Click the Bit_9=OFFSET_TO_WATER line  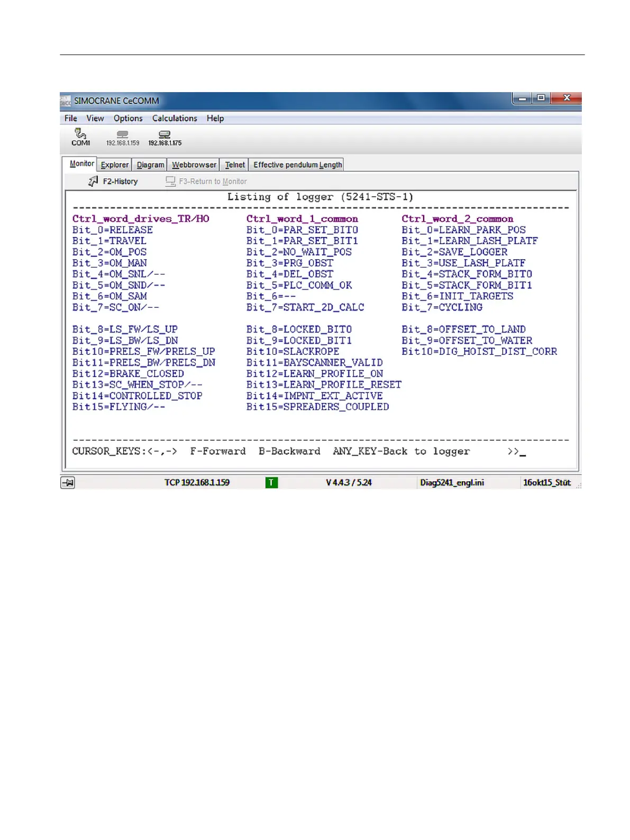coord(467,341)
